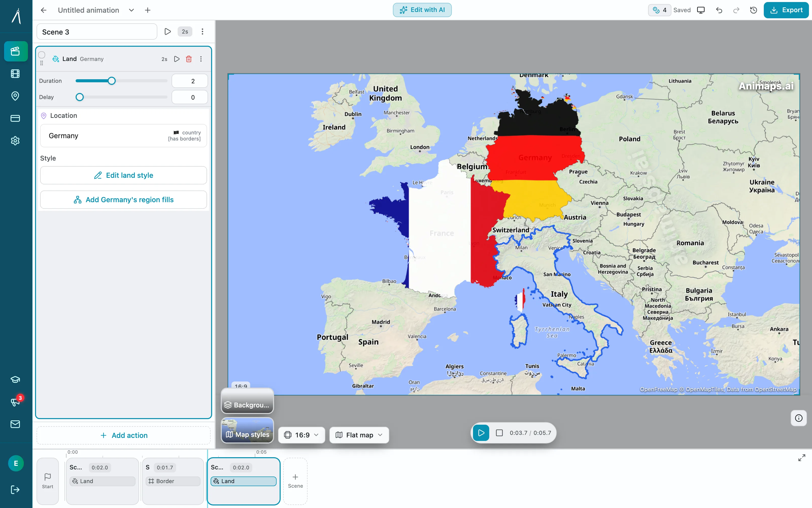Open the location pin sidebar icon
The height and width of the screenshot is (508, 812).
(x=15, y=96)
